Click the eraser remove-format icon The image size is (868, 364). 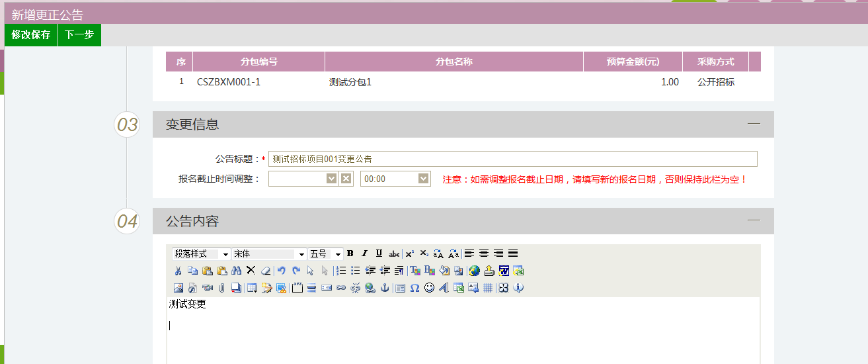coord(265,271)
